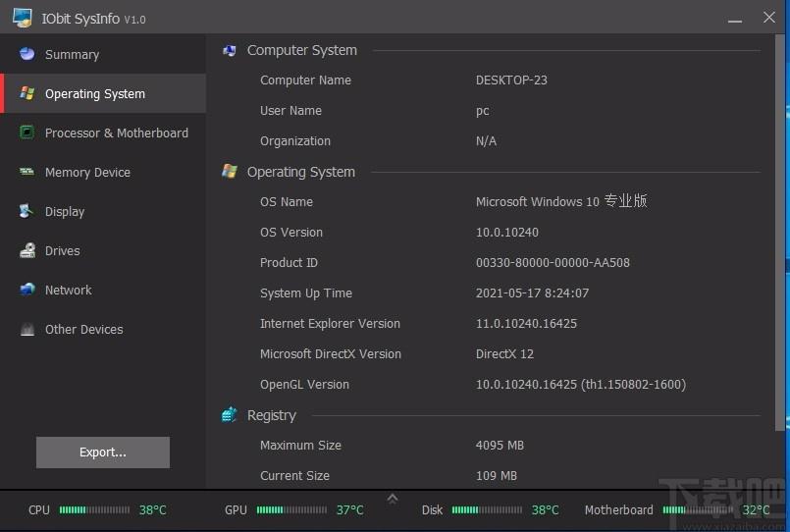Click the vertical scrollbar in details panel
Screen dimensions: 790x532
tap(780, 236)
